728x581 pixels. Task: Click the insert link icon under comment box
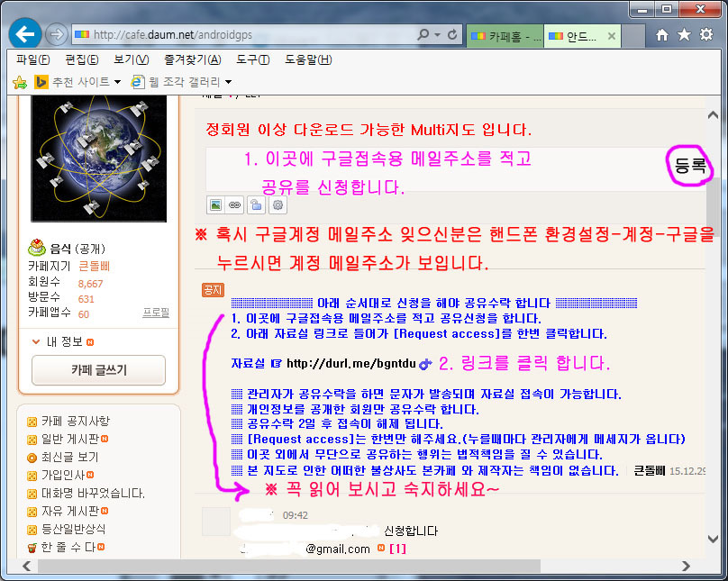click(235, 205)
